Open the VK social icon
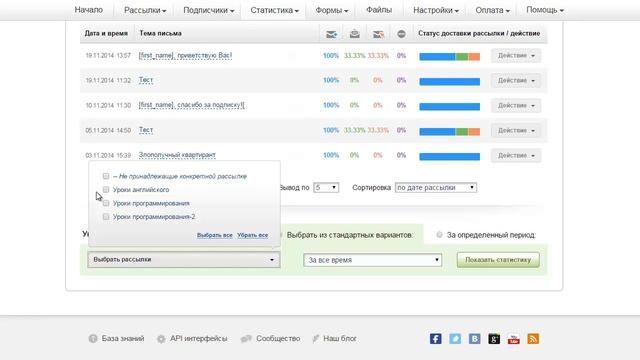Screen dimensions: 640x360 pyautogui.click(x=474, y=339)
